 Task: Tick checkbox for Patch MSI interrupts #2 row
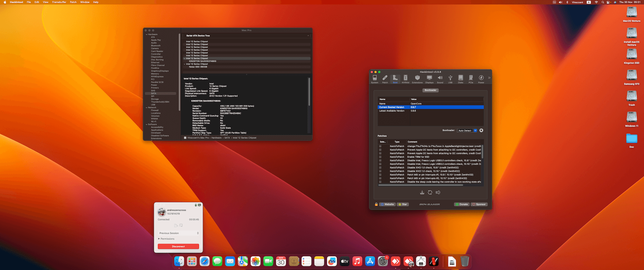point(380,178)
